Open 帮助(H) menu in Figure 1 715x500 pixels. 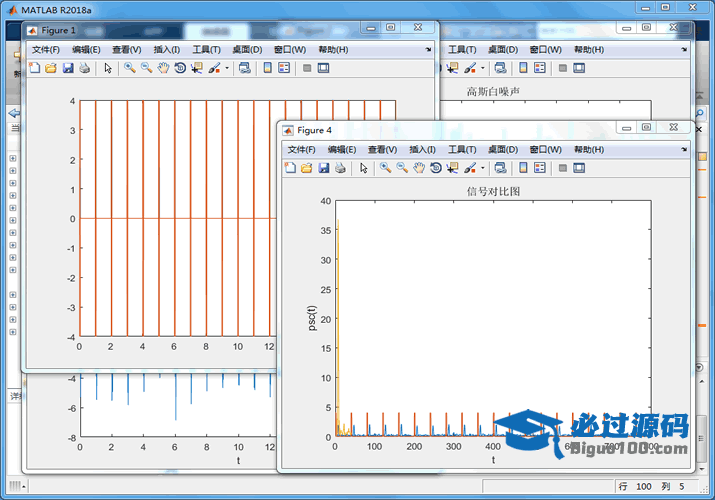point(333,50)
